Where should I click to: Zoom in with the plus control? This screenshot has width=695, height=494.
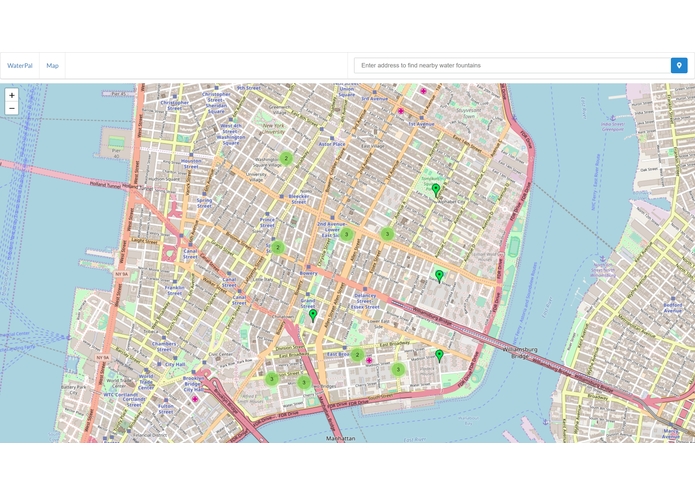12,95
